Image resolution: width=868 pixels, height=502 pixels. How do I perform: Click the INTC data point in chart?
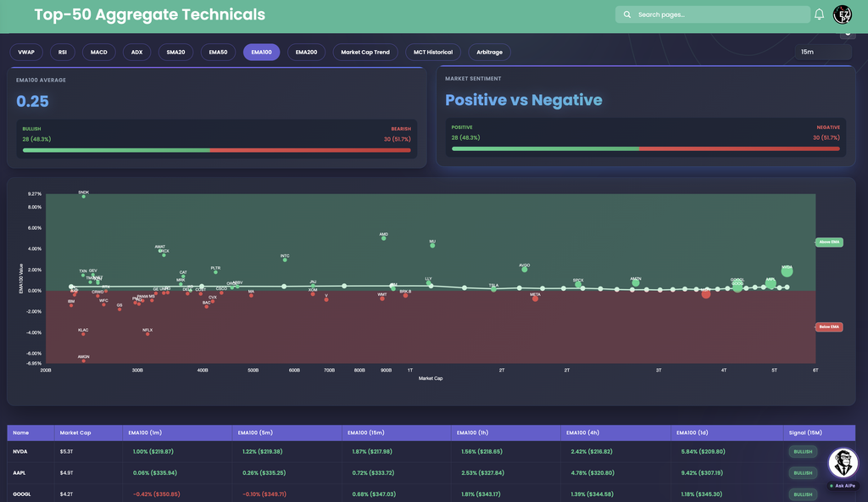(x=285, y=259)
